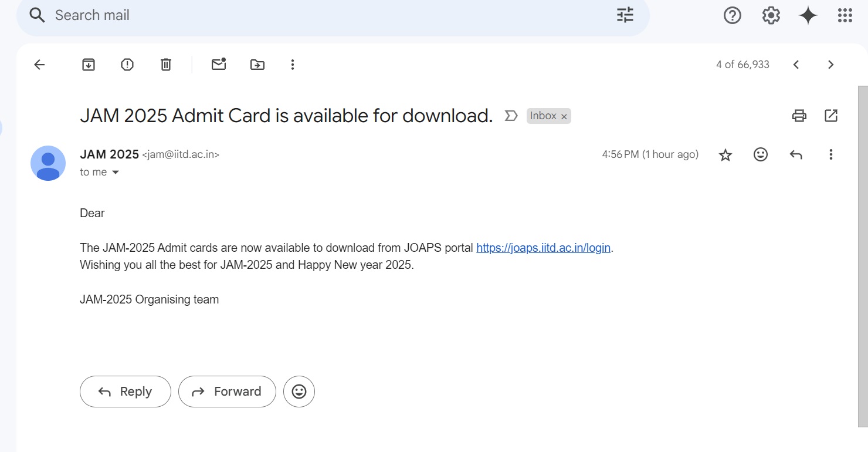
Task: Open more options for this message
Action: click(x=830, y=154)
